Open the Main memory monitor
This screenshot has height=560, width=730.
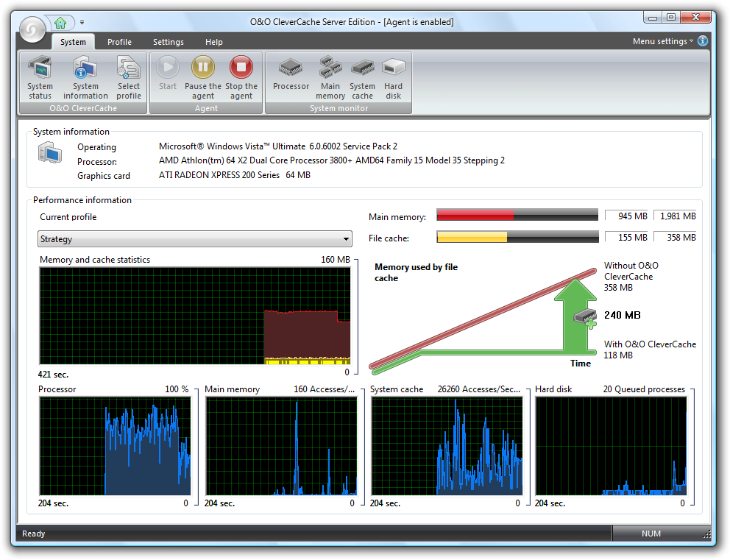[330, 78]
